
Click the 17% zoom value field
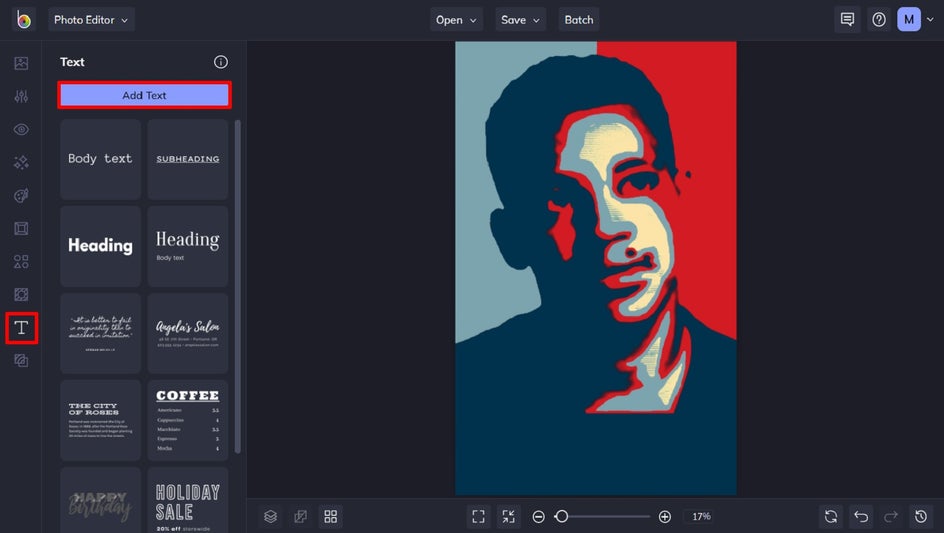tap(701, 516)
